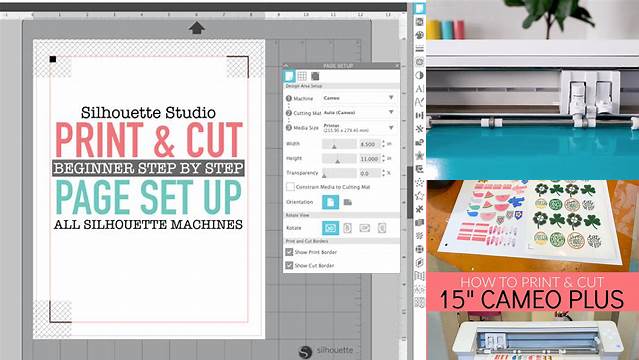Uncheck Show Cut Border
Image resolution: width=639 pixels, height=360 pixels.
point(289,265)
